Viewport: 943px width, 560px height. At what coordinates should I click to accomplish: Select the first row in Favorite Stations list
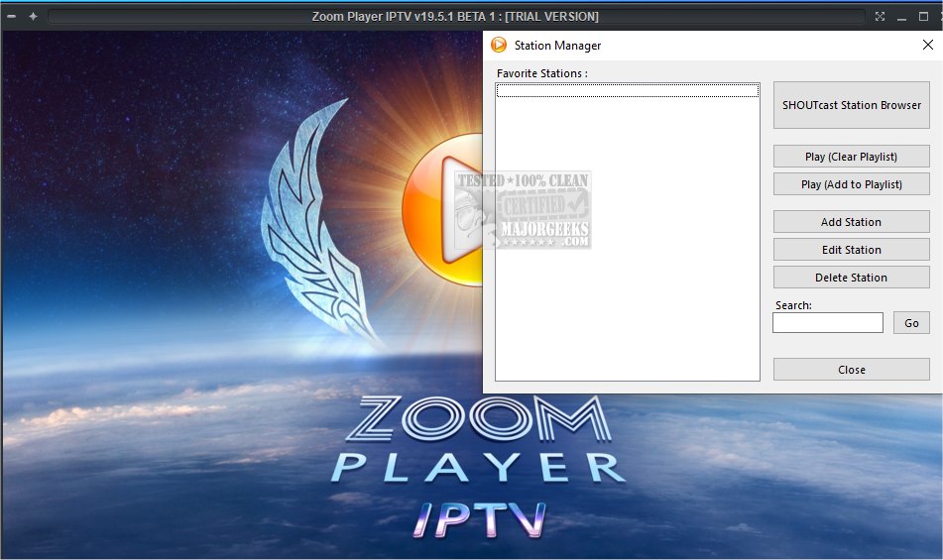(x=628, y=91)
